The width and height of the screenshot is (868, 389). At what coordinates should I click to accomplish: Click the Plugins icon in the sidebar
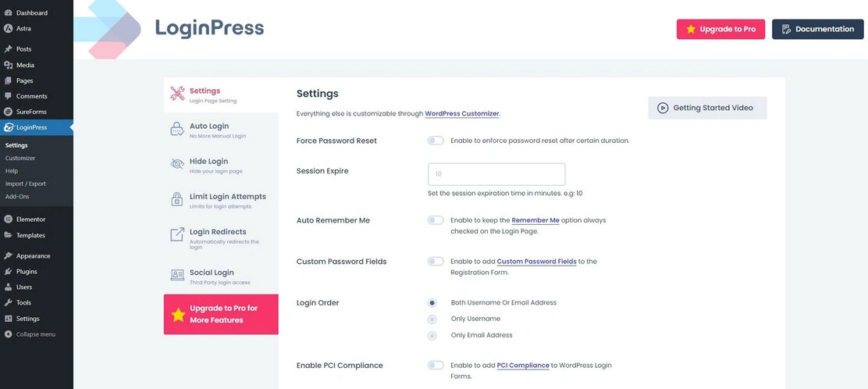coord(8,271)
